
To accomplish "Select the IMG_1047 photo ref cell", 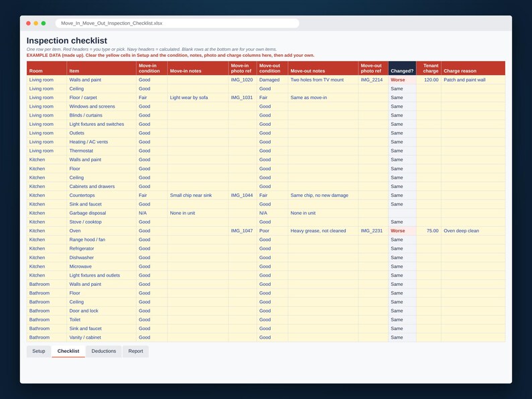I will point(243,230).
